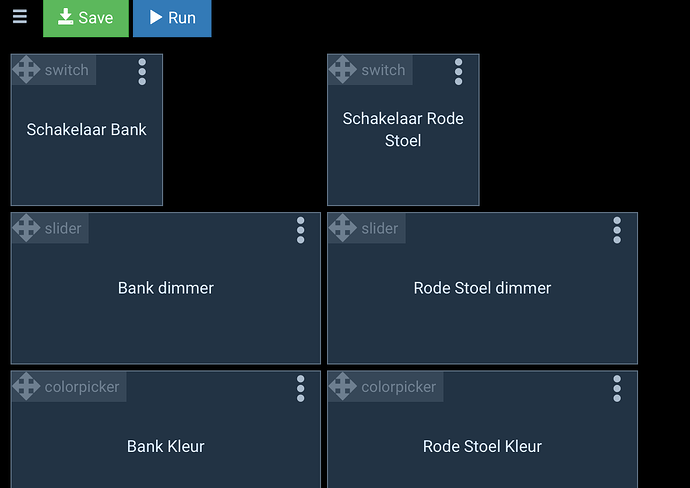Image resolution: width=690 pixels, height=488 pixels.
Task: Click move handle on Bank dimmer tile
Action: pos(26,228)
